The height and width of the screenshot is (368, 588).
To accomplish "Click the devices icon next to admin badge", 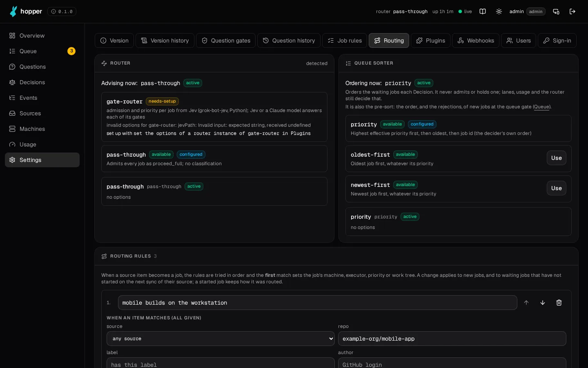I will click(x=556, y=11).
